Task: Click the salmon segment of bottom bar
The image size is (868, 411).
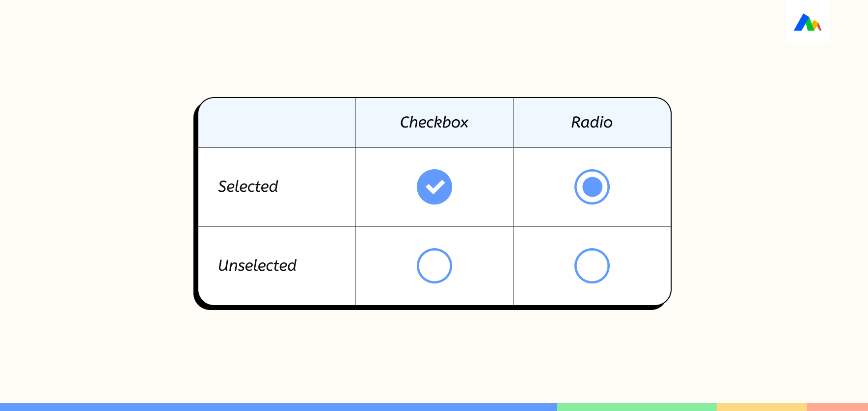Action: click(838, 407)
